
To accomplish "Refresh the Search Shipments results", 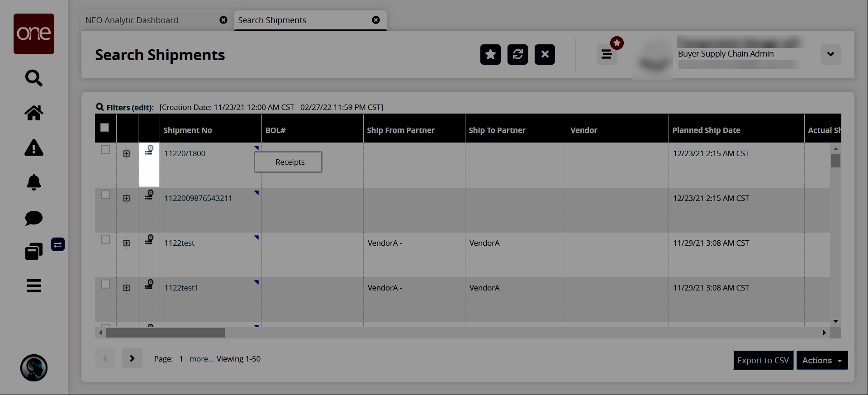I will (517, 55).
